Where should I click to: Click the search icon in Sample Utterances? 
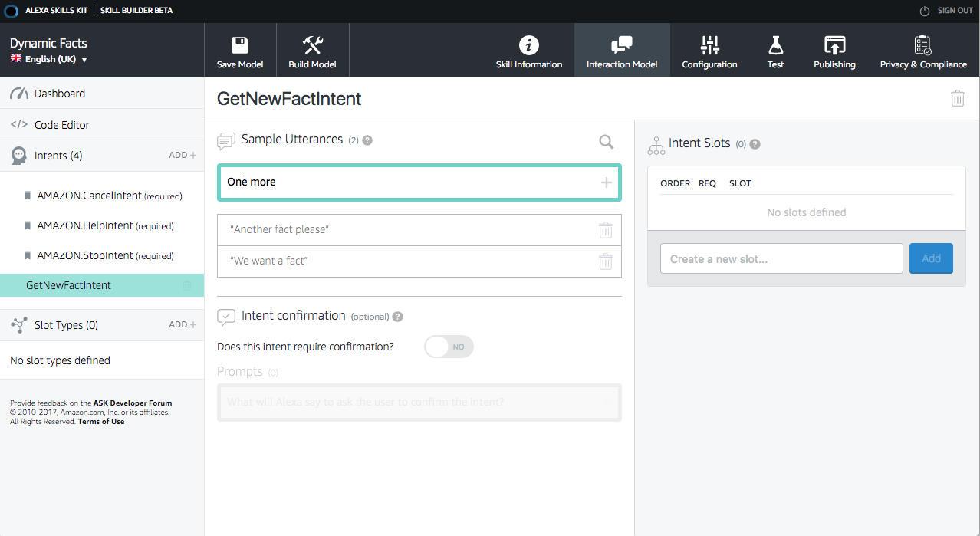pos(606,142)
